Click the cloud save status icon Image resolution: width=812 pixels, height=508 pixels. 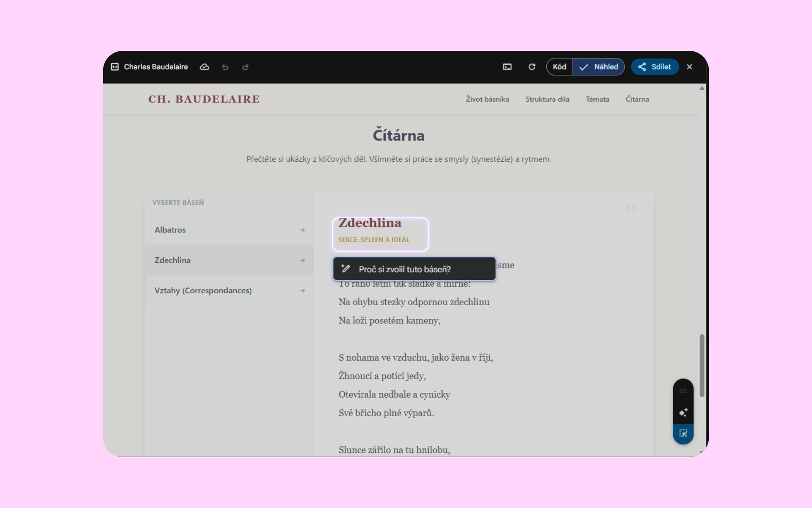(x=204, y=67)
